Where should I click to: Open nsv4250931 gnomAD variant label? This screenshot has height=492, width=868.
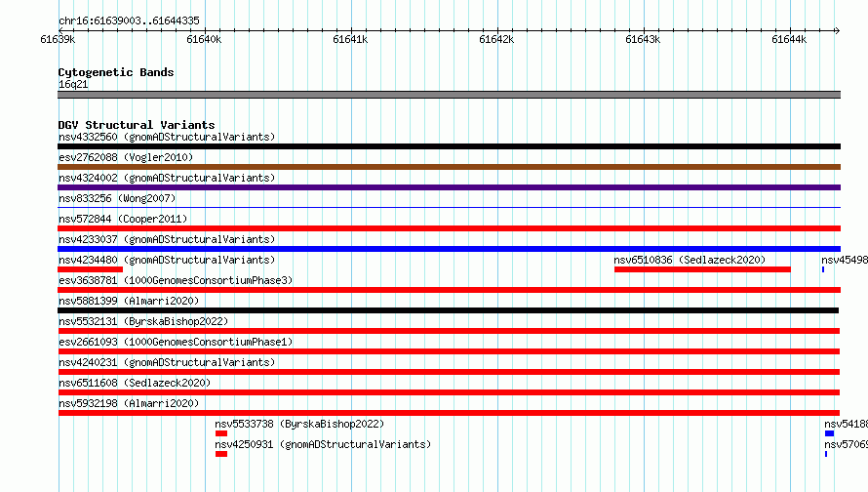[323, 444]
